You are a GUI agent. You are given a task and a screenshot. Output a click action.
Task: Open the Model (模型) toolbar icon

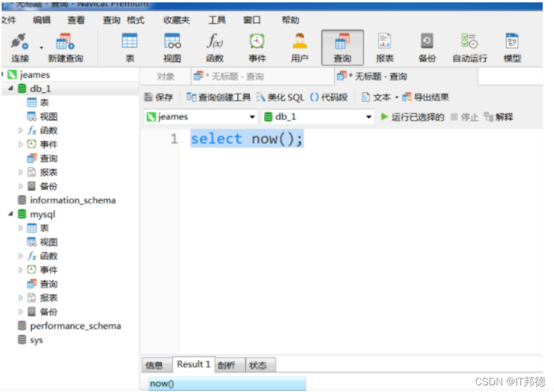pyautogui.click(x=512, y=48)
